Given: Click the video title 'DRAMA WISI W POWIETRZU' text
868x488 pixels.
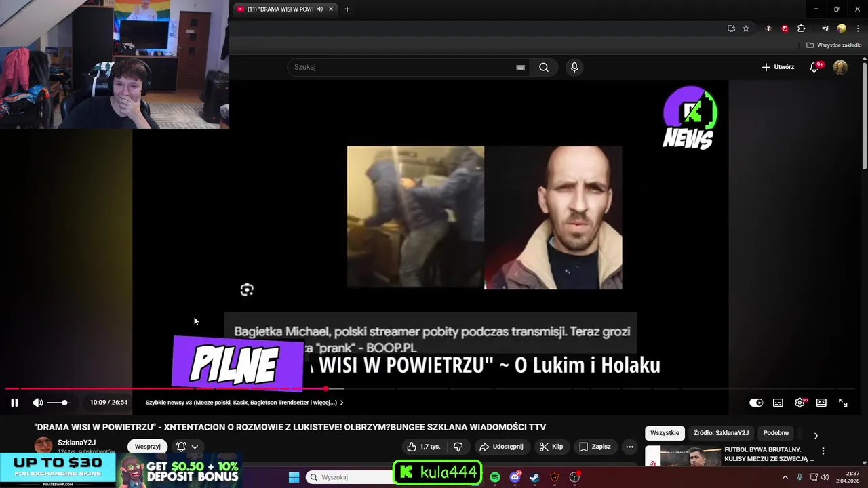Looking at the screenshot, I should click(x=290, y=427).
